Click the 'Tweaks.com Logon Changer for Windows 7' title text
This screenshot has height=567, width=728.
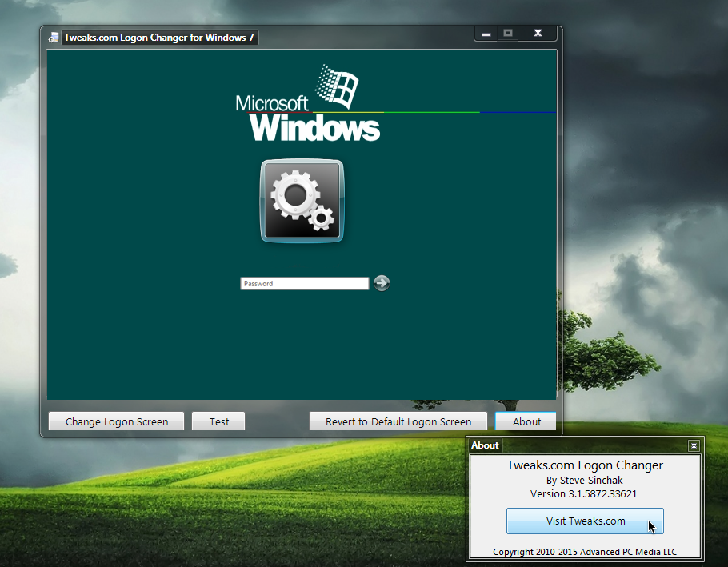[159, 38]
